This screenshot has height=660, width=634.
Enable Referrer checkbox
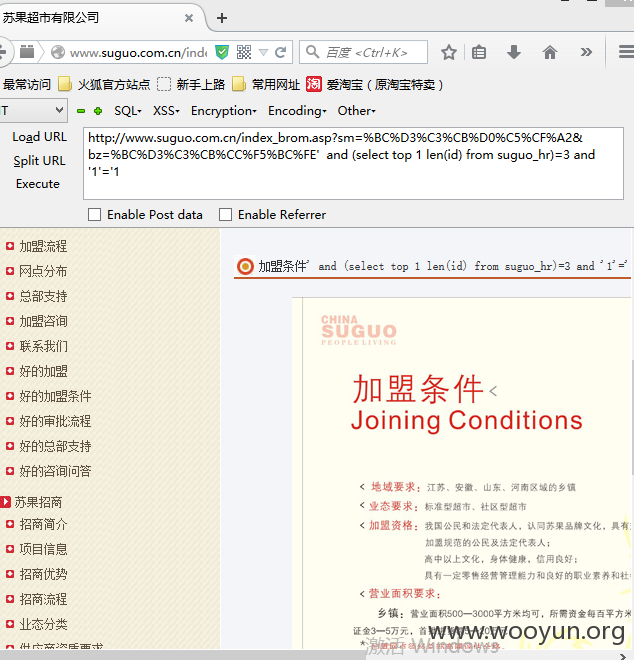(225, 215)
